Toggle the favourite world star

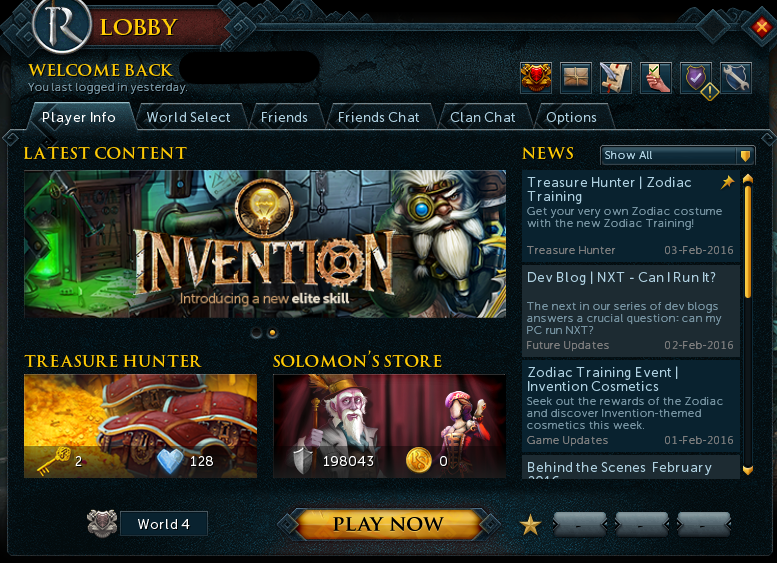pyautogui.click(x=530, y=524)
